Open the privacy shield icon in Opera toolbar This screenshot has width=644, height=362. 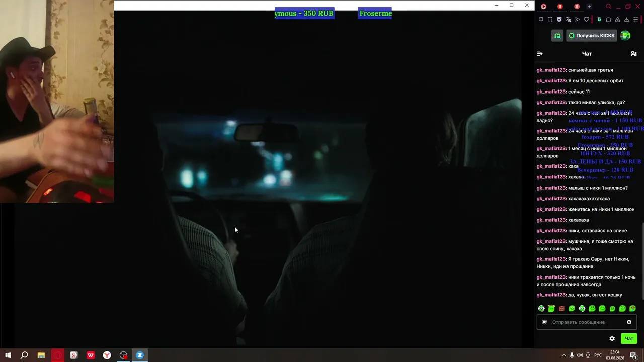pyautogui.click(x=559, y=20)
